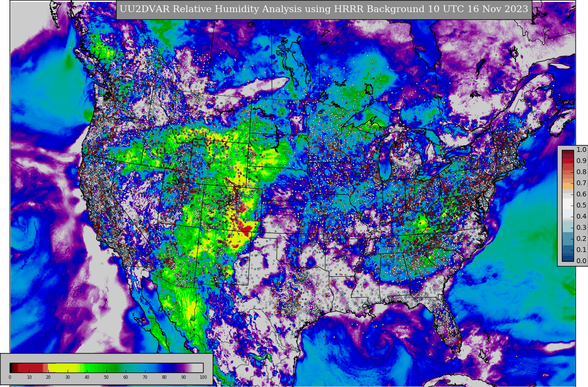Pick the green segment of the bottom humidity colorbar

(102, 368)
